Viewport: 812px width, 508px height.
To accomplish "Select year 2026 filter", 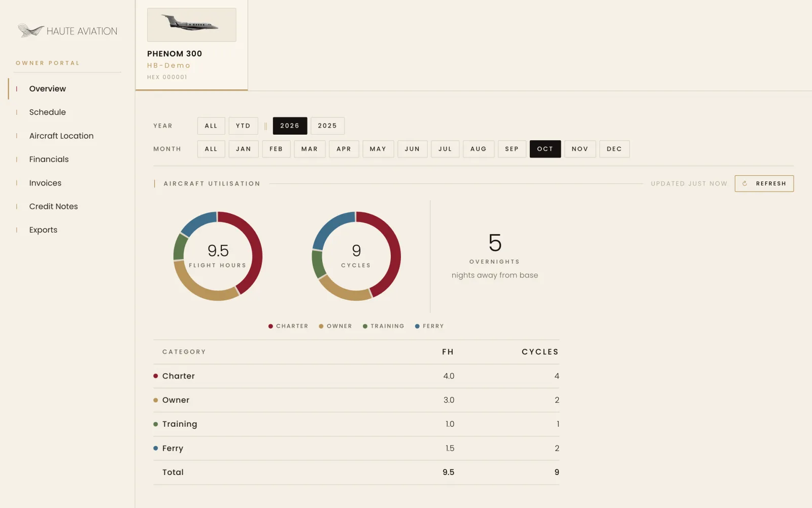I will coord(290,126).
